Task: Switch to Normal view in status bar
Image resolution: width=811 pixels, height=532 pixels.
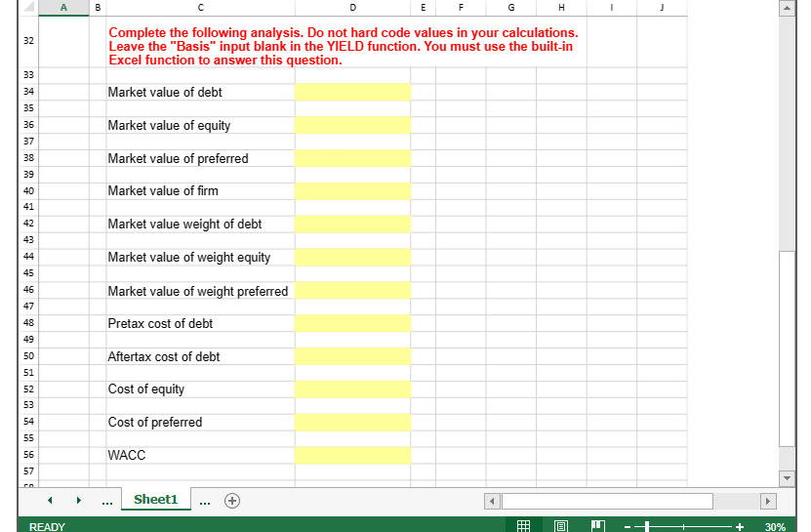Action: pyautogui.click(x=523, y=526)
